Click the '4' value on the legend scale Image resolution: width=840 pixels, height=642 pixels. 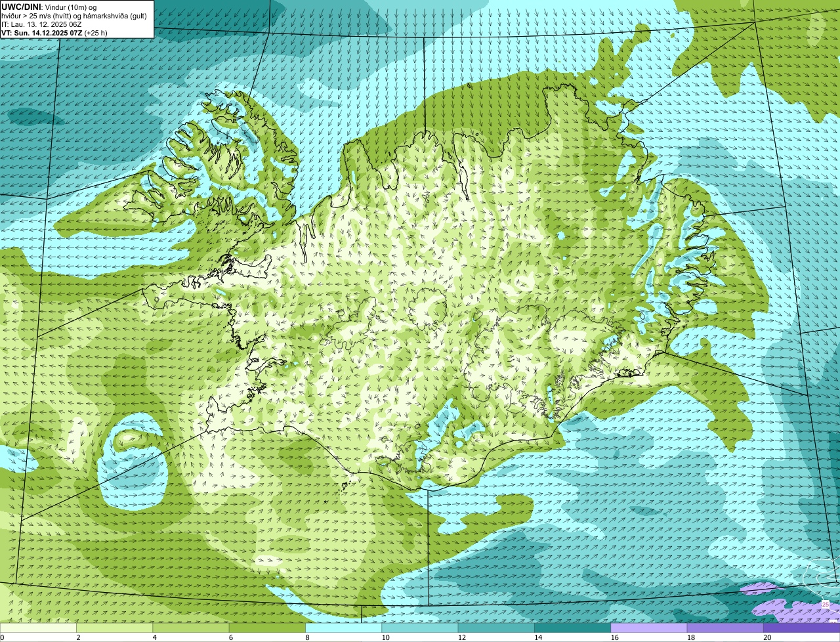point(154,637)
